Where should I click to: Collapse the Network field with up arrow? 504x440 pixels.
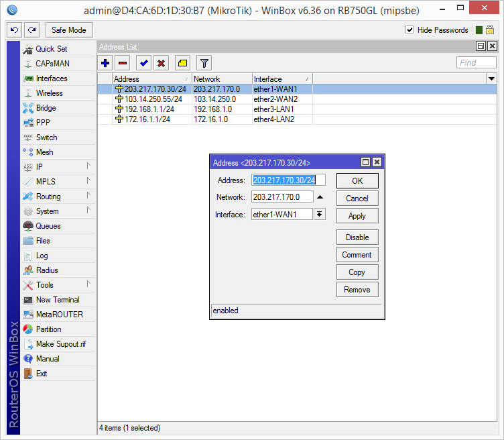click(320, 197)
